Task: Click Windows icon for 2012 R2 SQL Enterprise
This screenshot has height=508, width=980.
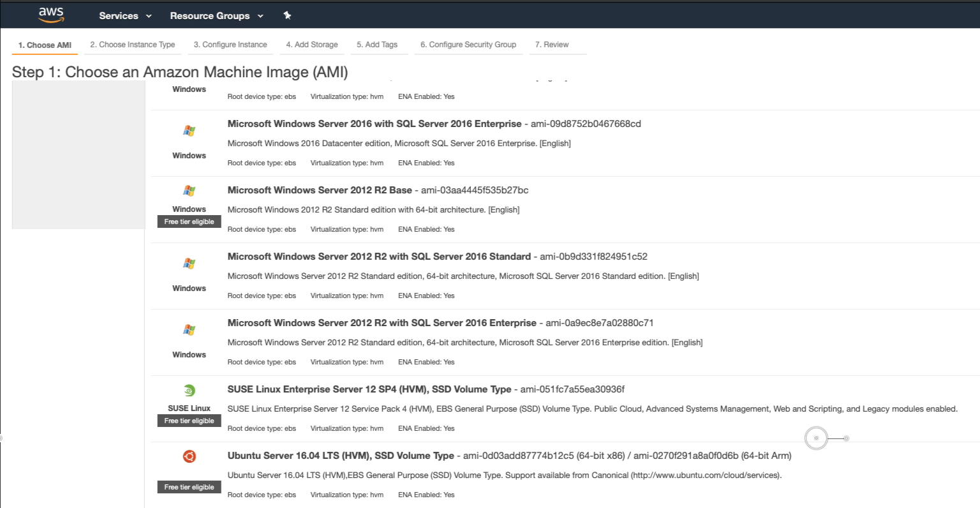Action: coord(189,330)
